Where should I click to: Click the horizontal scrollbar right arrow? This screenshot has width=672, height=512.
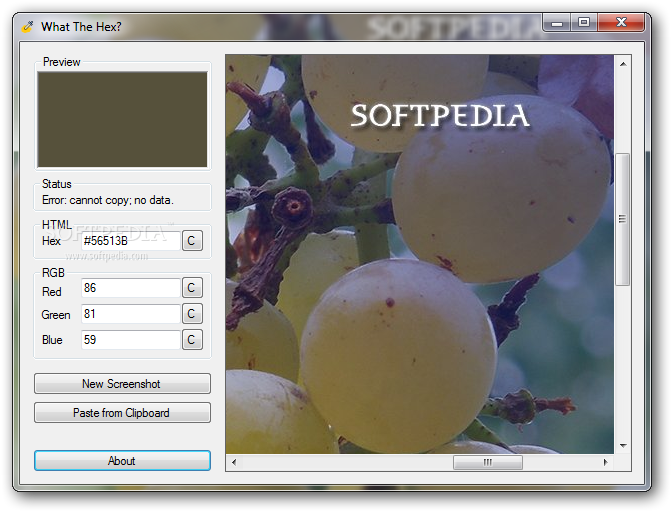tap(605, 462)
